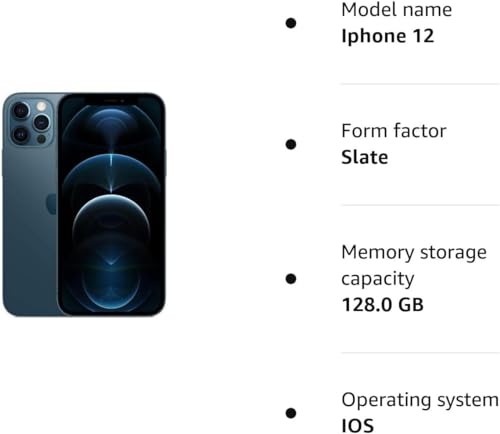Click the top-left rear camera lens
Image resolution: width=500 pixels, height=434 pixels.
21,110
